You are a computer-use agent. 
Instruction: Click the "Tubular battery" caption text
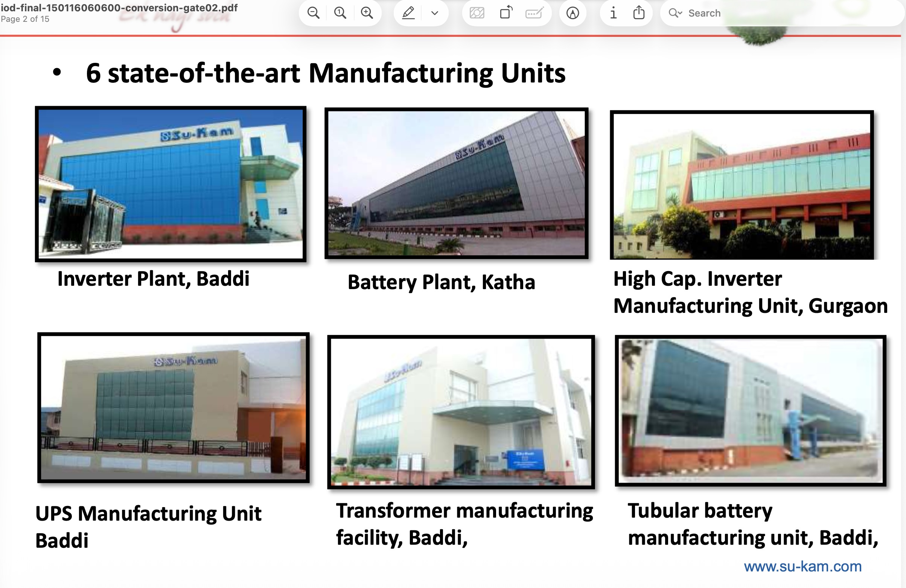(700, 511)
